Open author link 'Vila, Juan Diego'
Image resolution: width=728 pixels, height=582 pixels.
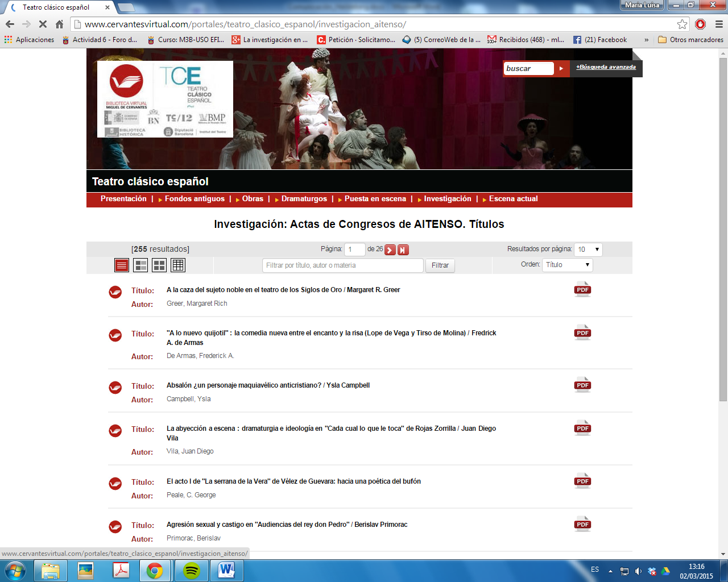coord(190,451)
